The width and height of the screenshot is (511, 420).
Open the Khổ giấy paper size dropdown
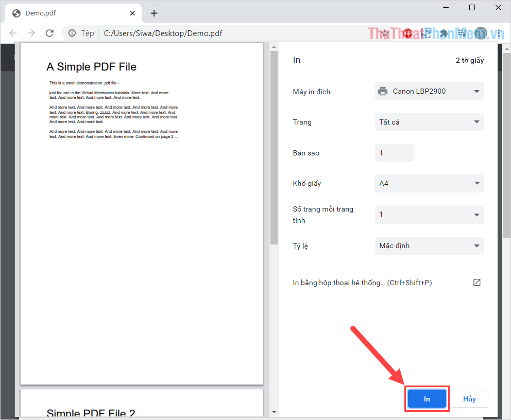[429, 183]
